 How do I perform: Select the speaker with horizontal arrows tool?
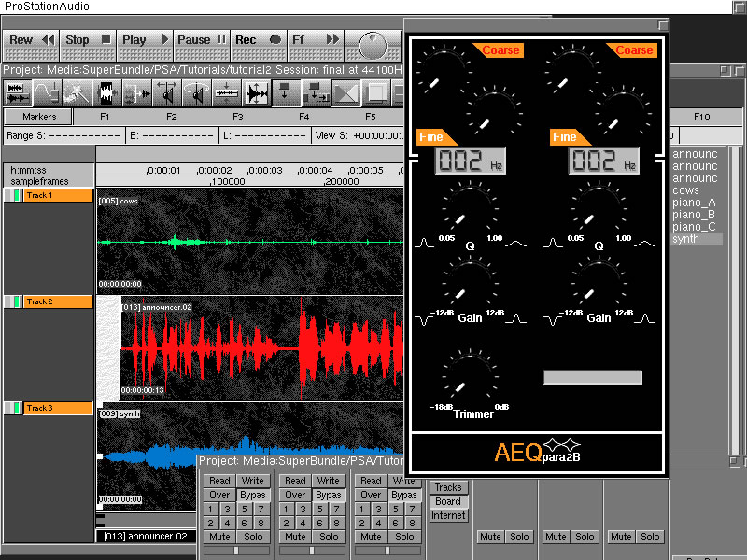tap(167, 92)
